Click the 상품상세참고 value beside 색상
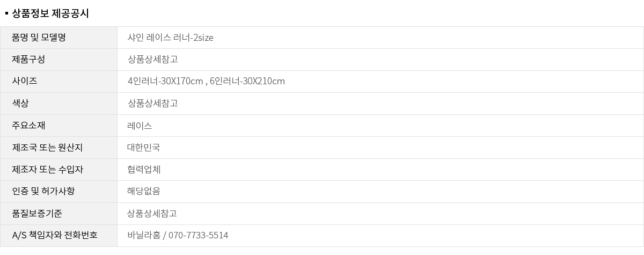Image resolution: width=644 pixels, height=255 pixels. click(x=152, y=104)
